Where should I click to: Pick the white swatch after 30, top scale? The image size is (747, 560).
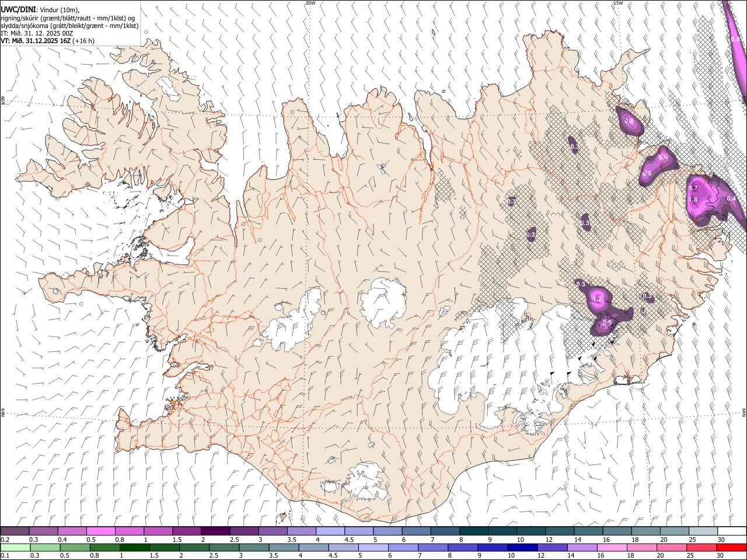tap(732, 531)
